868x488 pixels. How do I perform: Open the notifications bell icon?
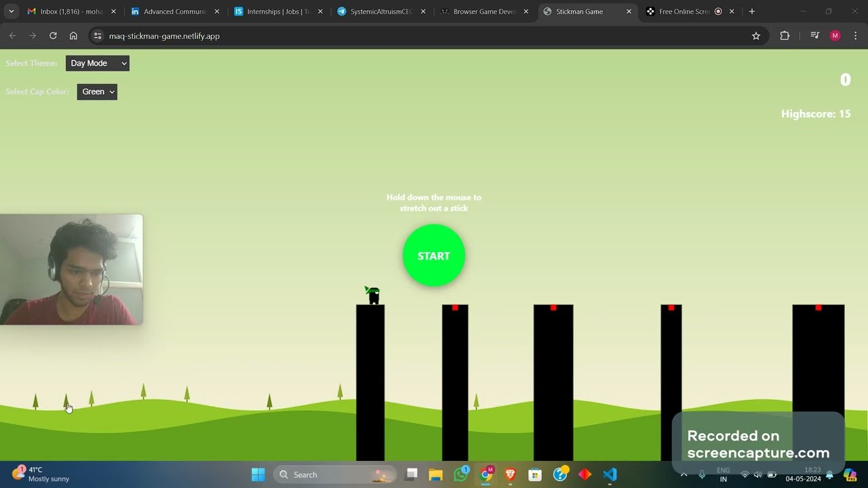click(x=829, y=474)
